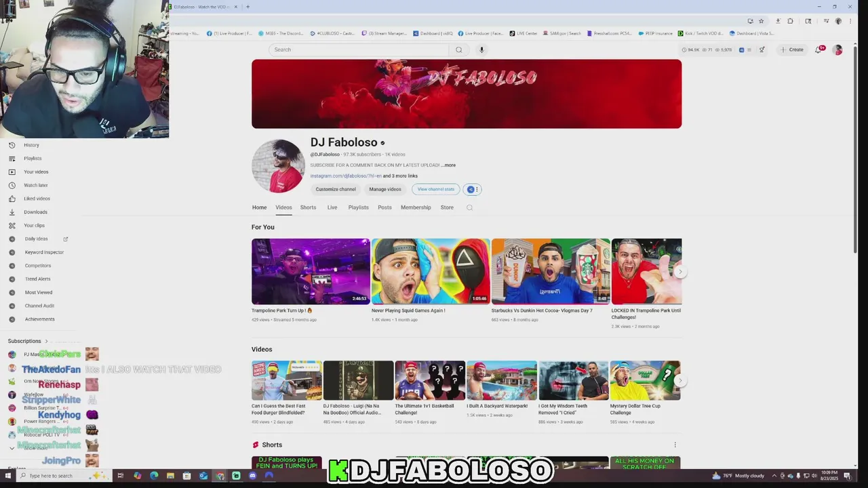The height and width of the screenshot is (488, 868).
Task: Open new browser tab plus button
Action: (x=248, y=7)
